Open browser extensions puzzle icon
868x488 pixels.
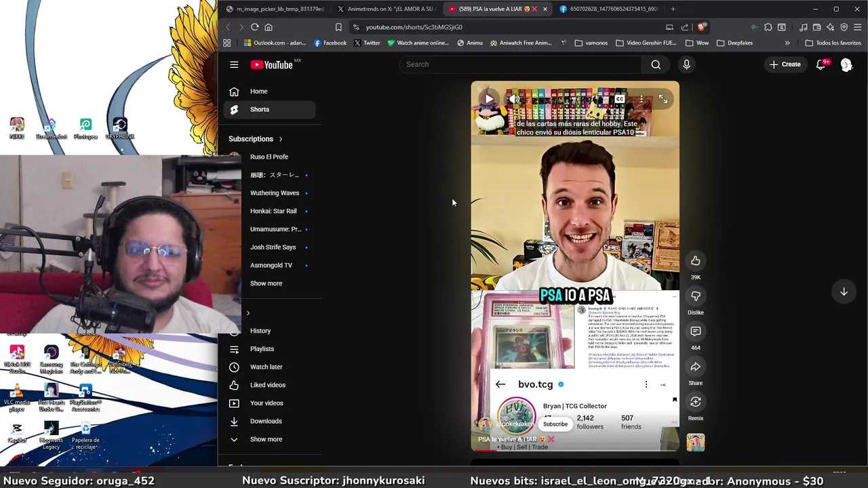click(x=768, y=27)
